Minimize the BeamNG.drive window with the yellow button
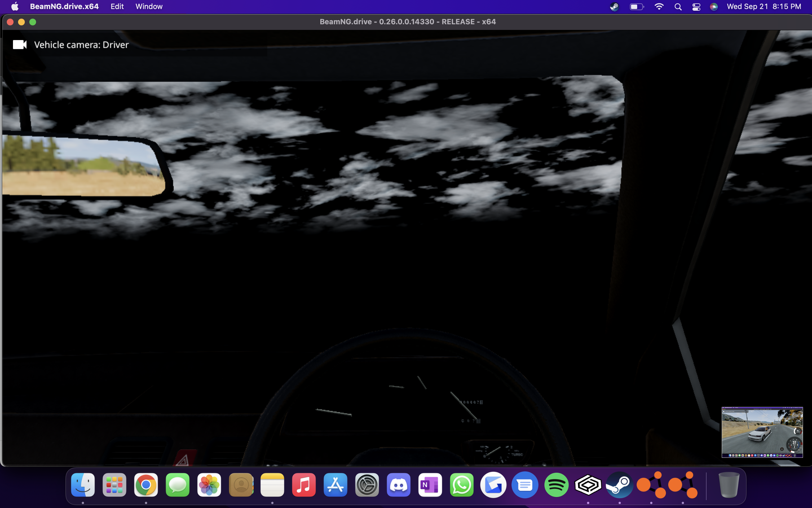 [x=21, y=22]
